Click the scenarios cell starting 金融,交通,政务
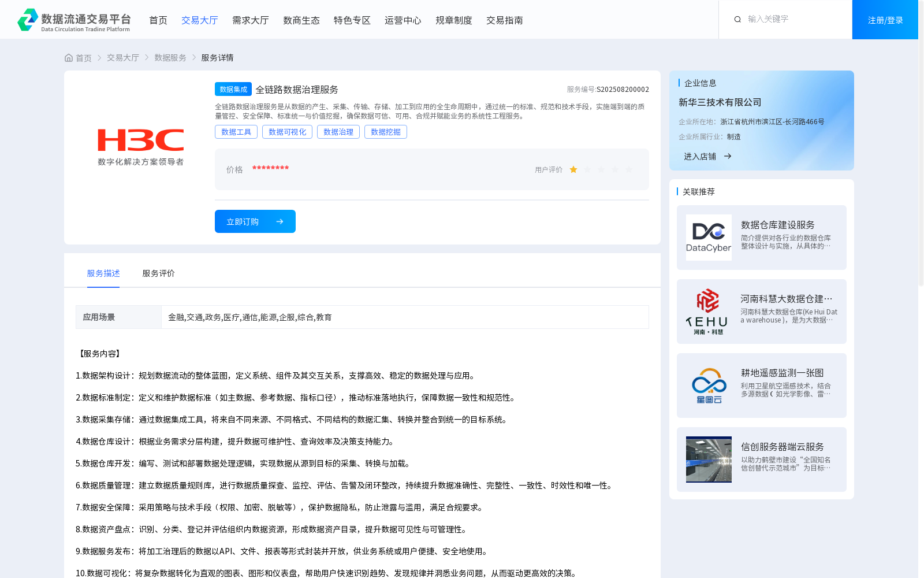Image resolution: width=924 pixels, height=578 pixels. pyautogui.click(x=405, y=317)
